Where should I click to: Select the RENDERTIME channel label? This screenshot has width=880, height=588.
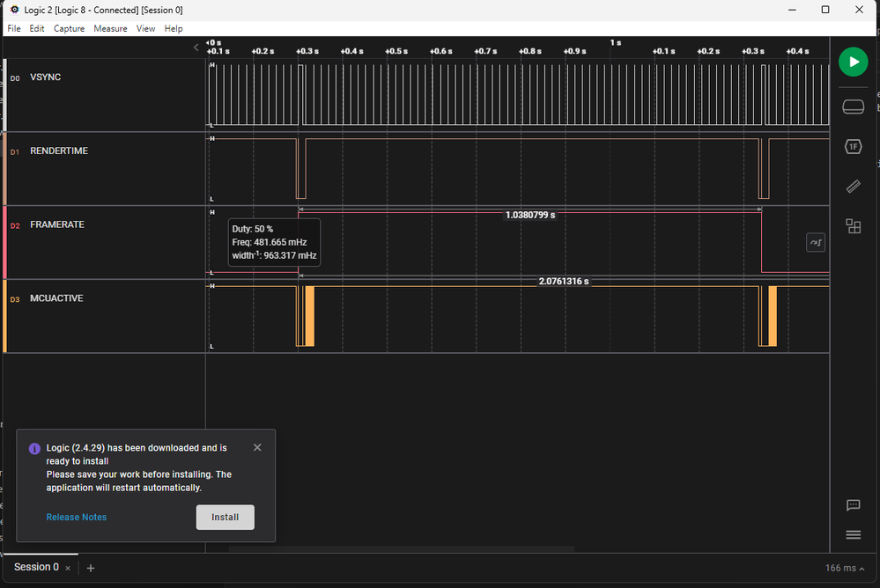(59, 151)
